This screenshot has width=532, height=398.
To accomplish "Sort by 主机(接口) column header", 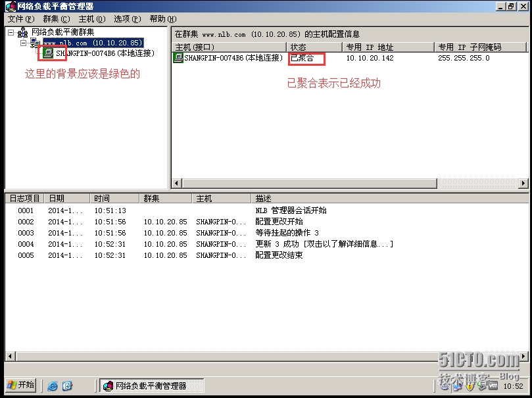I will pos(230,47).
